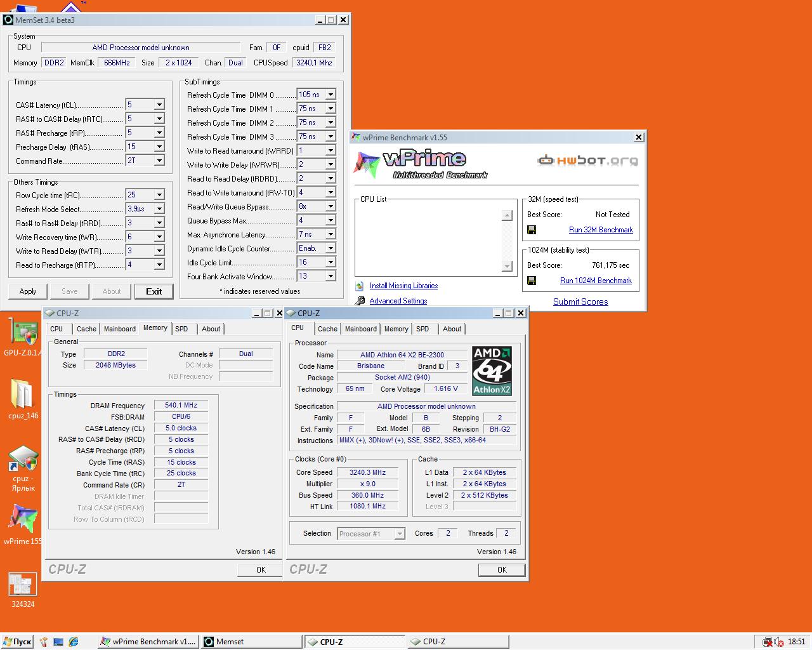Click OK in the CPU-Z Memory window
Viewport: 812px width, 650px height.
(x=261, y=570)
